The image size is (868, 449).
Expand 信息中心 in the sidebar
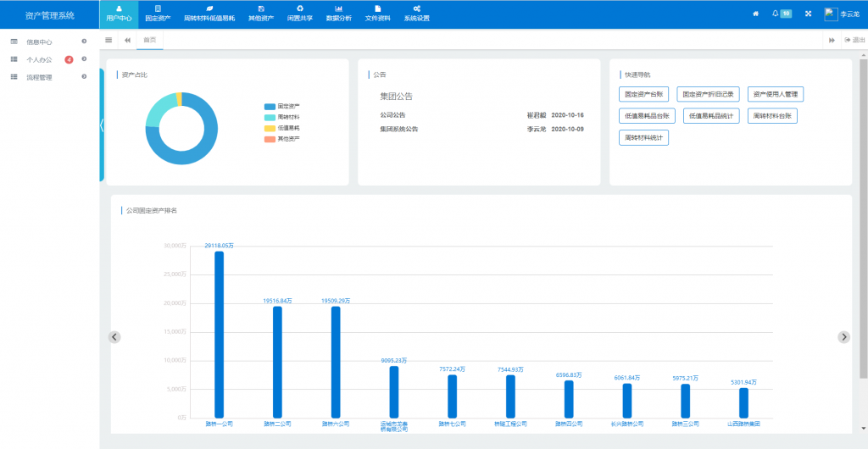pos(40,42)
